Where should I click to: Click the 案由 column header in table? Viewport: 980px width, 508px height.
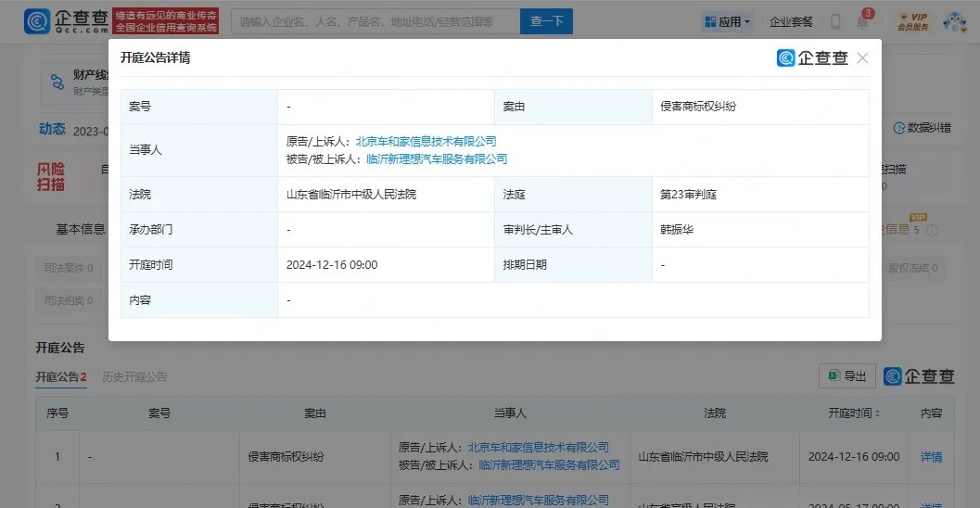[315, 413]
